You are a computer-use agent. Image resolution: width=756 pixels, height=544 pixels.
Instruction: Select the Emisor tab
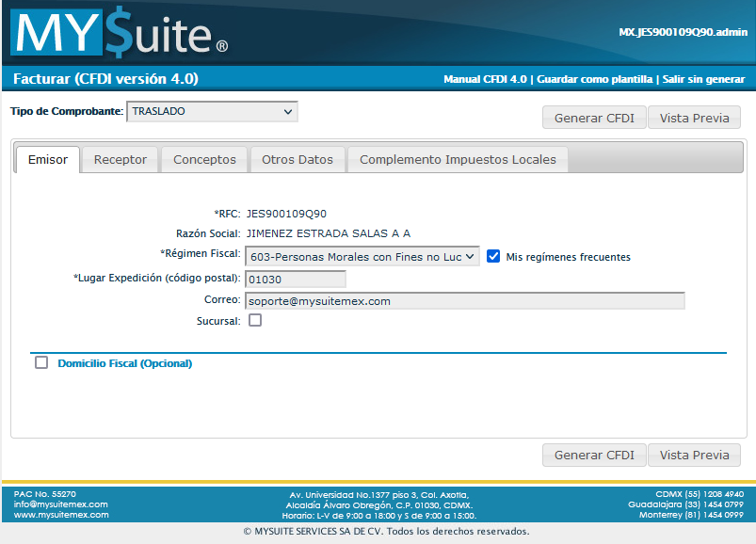coord(48,160)
